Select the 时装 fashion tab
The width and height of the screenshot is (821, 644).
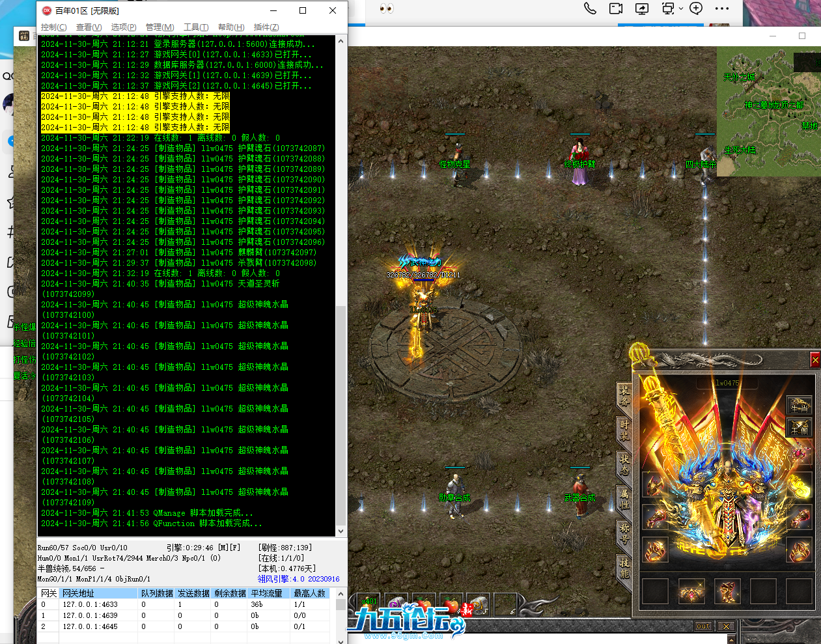(x=624, y=430)
